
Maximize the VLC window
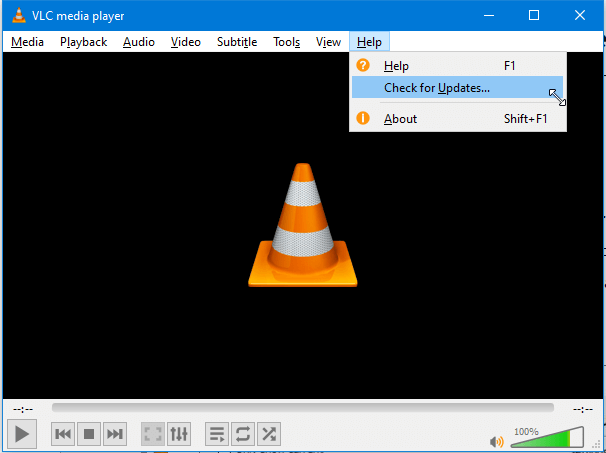coord(534,15)
